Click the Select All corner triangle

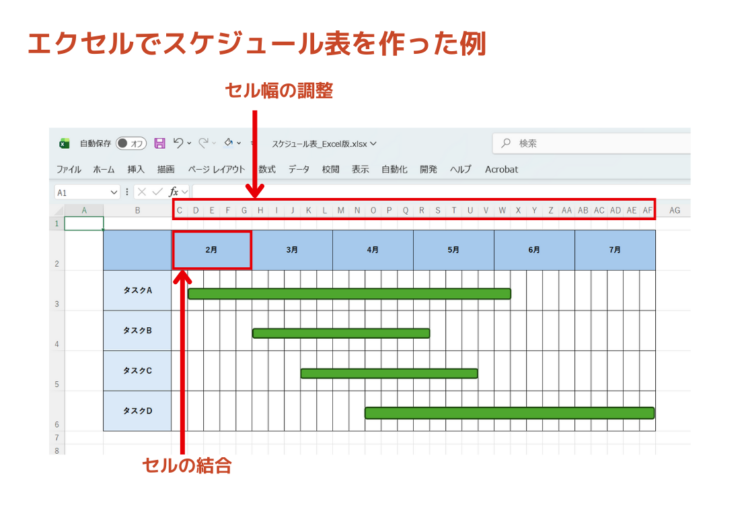point(59,210)
